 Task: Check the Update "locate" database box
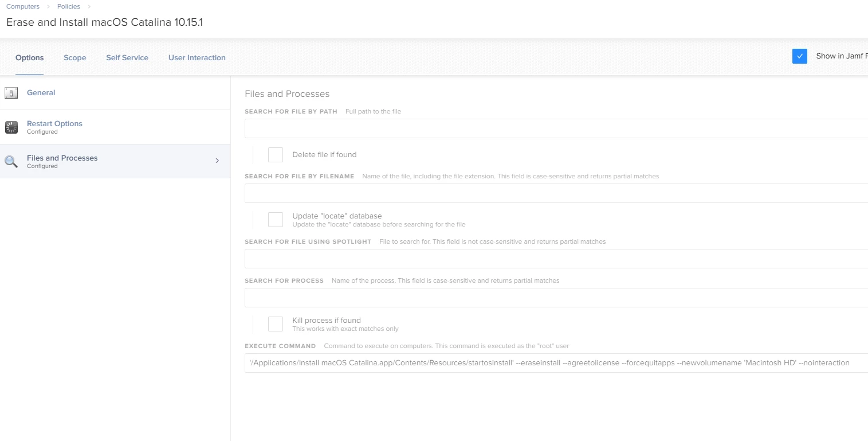[276, 220]
